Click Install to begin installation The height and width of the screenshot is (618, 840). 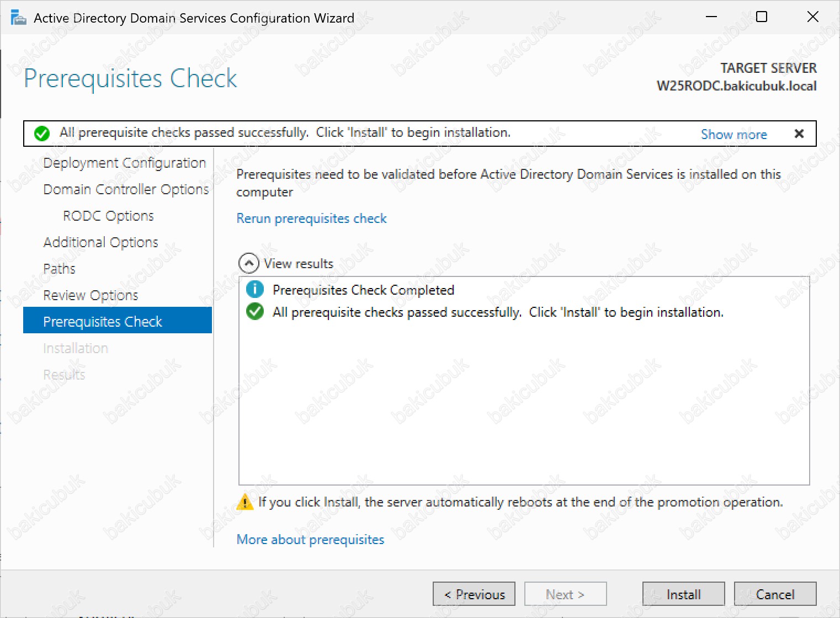pyautogui.click(x=684, y=594)
